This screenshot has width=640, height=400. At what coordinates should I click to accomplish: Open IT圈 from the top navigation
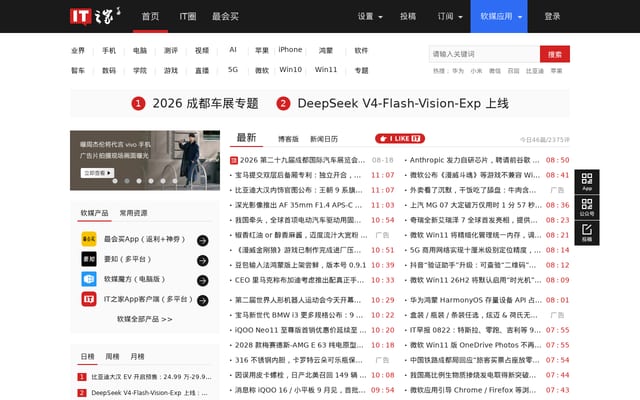click(x=188, y=16)
